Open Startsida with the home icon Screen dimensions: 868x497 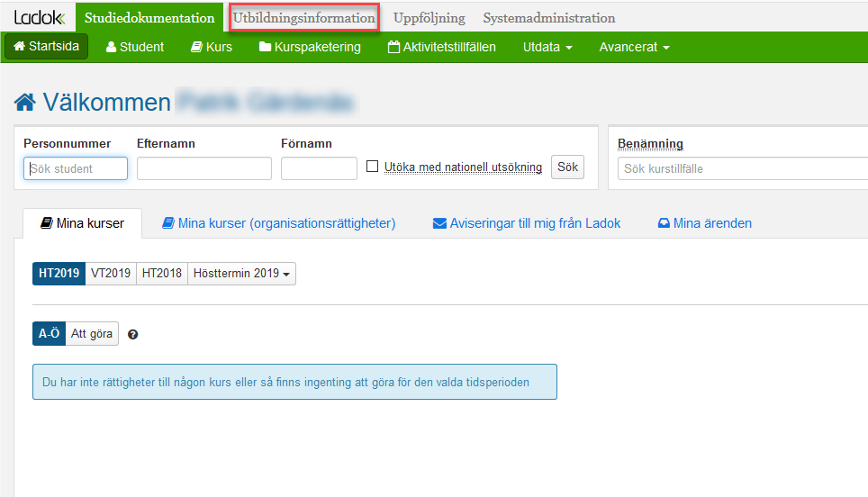[47, 47]
